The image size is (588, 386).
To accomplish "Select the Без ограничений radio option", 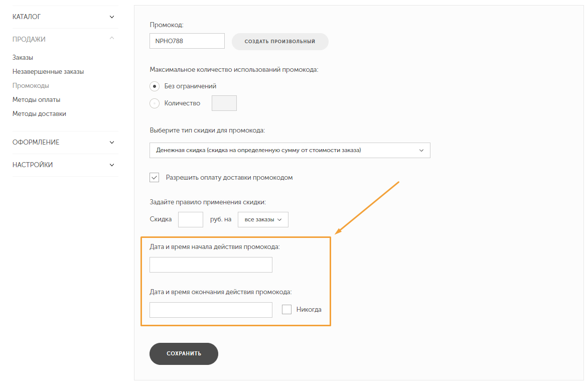I will point(155,86).
